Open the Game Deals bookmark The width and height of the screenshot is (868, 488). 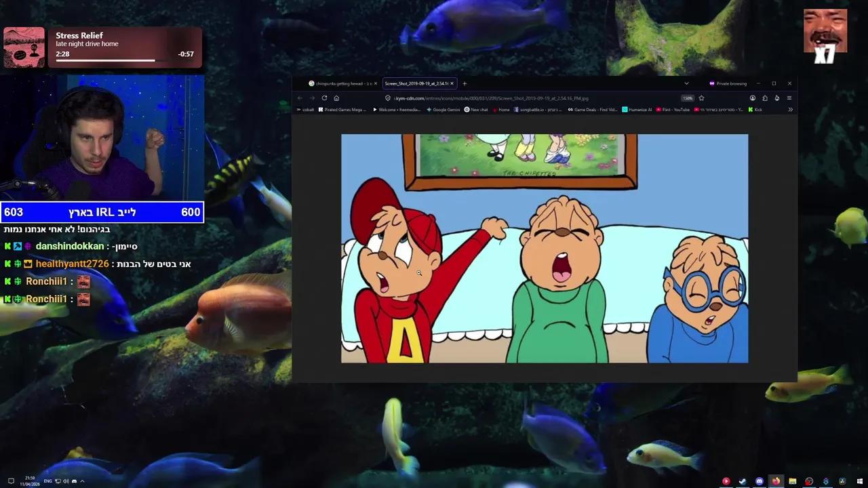point(593,110)
